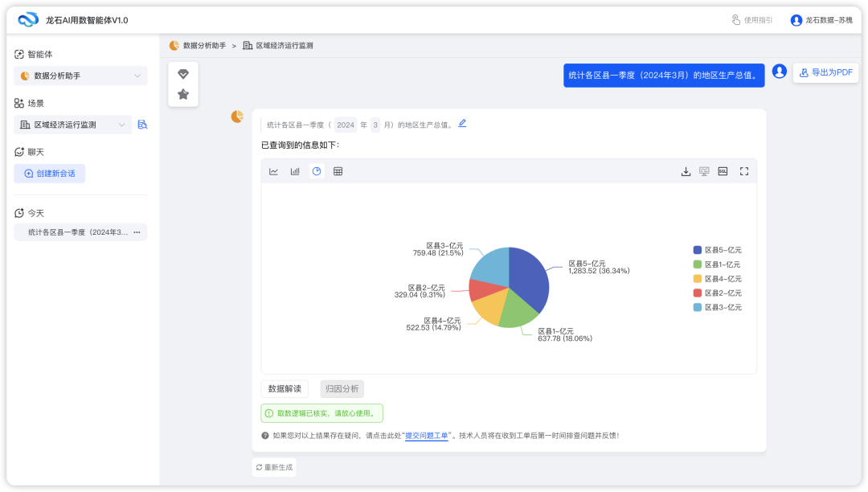868x492 pixels.
Task: Click the 提交问题工单 link
Action: tap(426, 436)
